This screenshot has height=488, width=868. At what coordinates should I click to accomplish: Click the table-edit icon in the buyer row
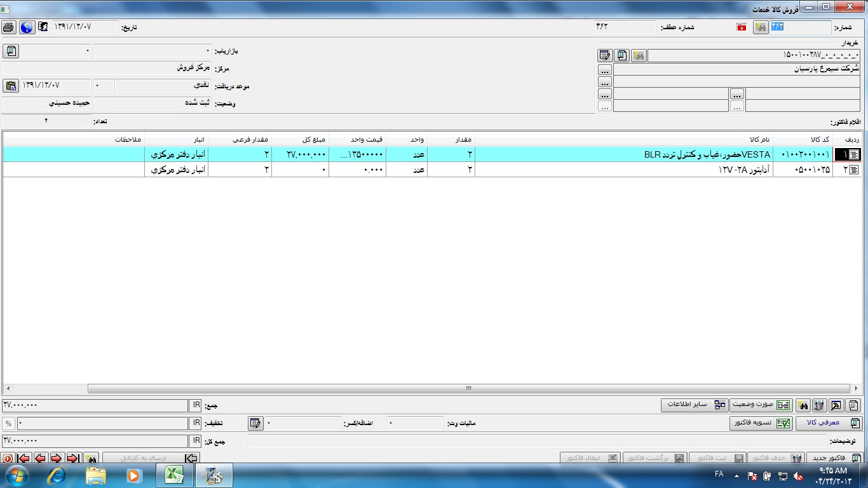click(x=605, y=55)
